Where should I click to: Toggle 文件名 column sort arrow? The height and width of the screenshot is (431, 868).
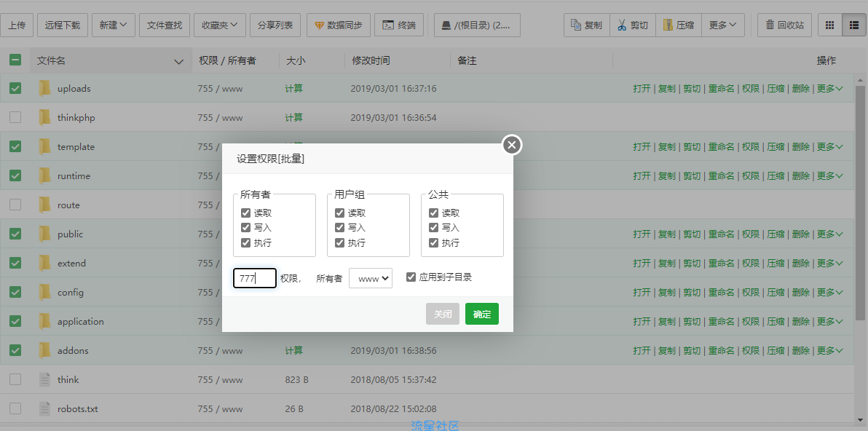click(x=179, y=61)
